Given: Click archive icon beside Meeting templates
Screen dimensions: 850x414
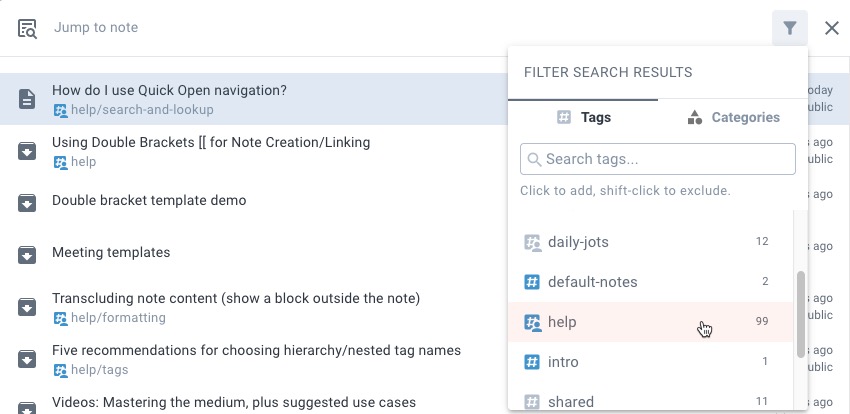Looking at the screenshot, I should [27, 255].
